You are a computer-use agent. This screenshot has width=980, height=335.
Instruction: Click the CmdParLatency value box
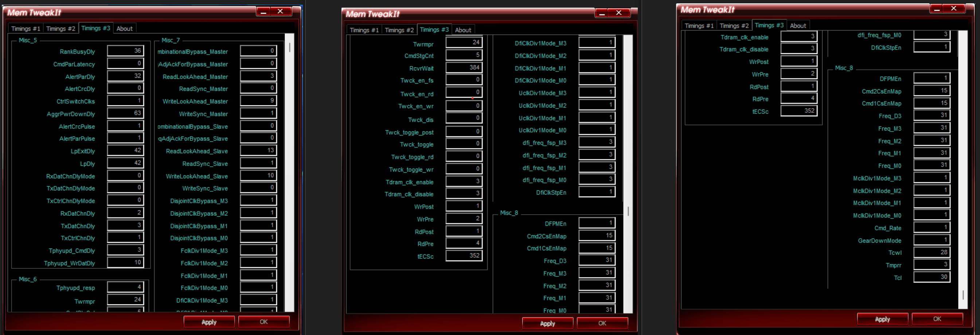pos(125,63)
